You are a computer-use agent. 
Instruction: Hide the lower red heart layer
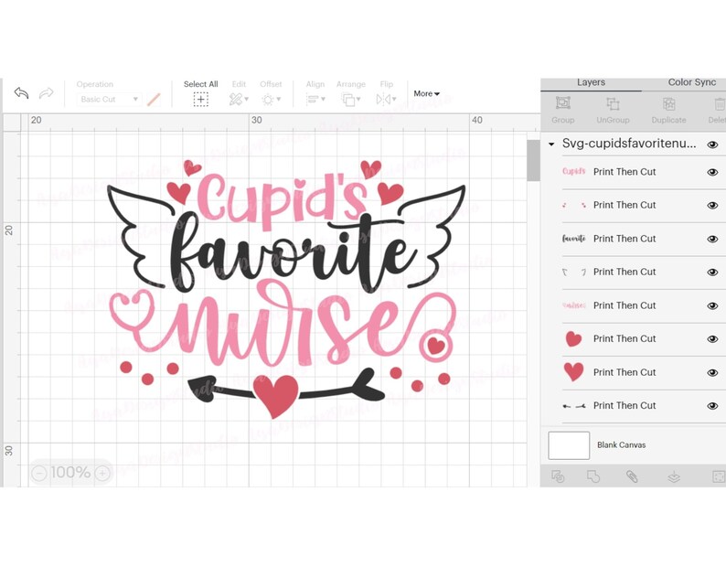pyautogui.click(x=712, y=373)
